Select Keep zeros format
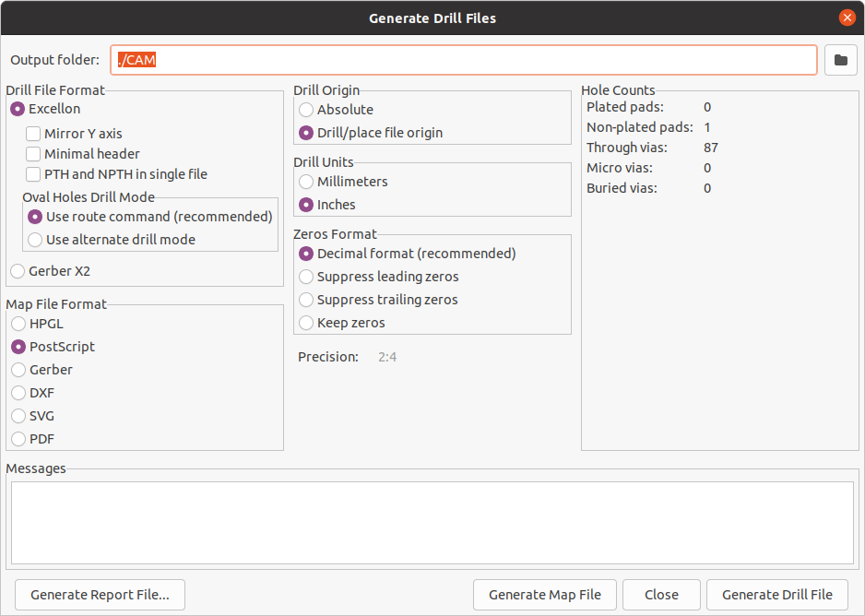This screenshot has width=865, height=616. (x=305, y=322)
